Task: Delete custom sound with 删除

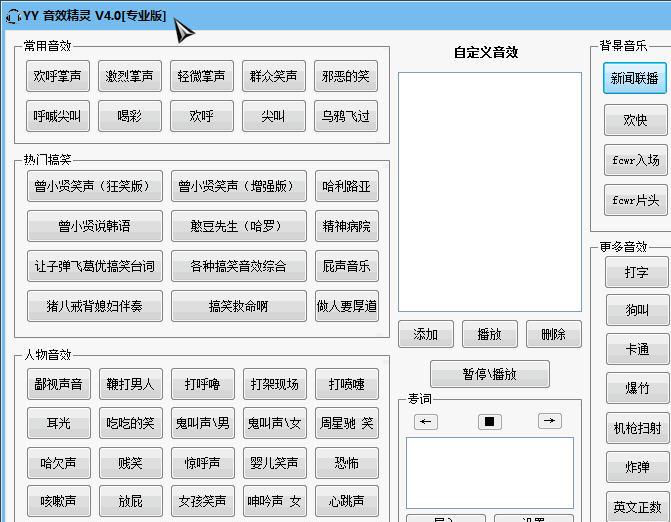Action: click(554, 334)
